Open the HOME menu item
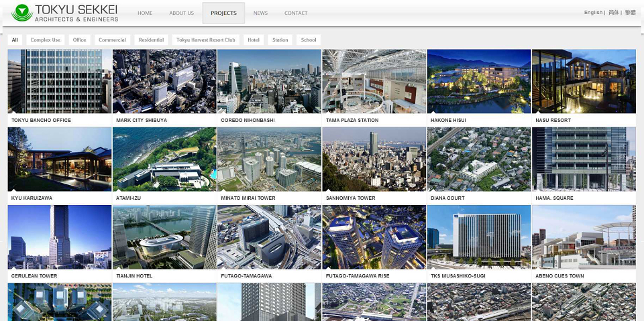Image resolution: width=644 pixels, height=321 pixels. pyautogui.click(x=145, y=13)
